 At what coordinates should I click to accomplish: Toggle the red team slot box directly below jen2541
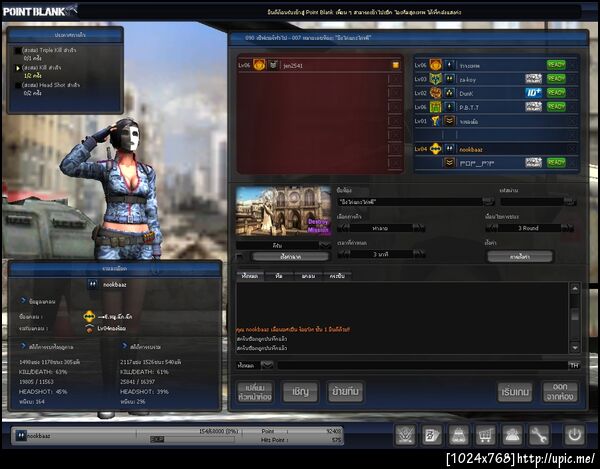pyautogui.click(x=395, y=79)
